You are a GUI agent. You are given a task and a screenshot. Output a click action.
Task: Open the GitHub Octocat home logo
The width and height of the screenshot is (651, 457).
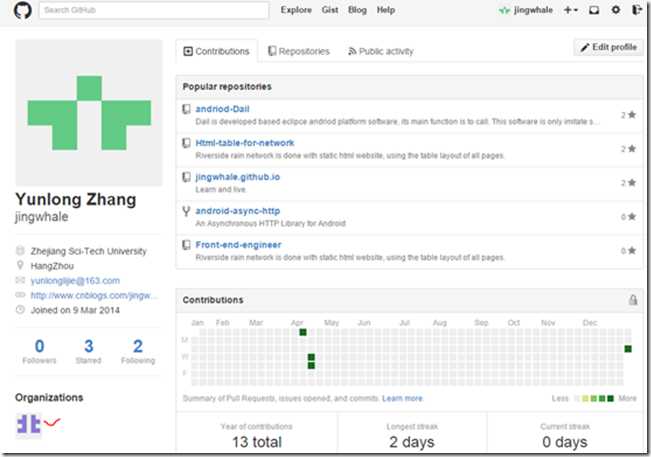[x=22, y=10]
